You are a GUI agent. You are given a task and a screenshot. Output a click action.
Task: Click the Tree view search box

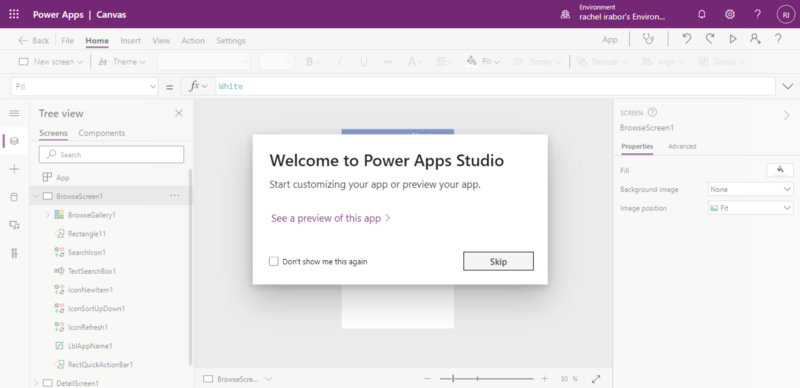[111, 154]
